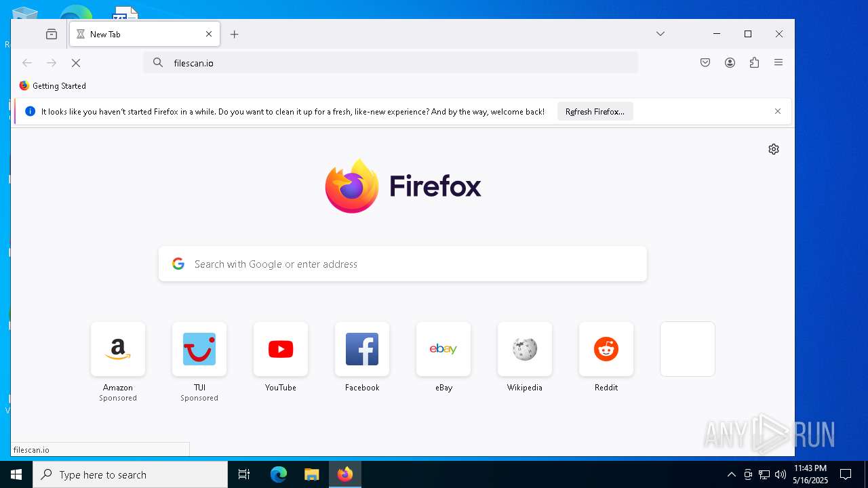Image resolution: width=868 pixels, height=488 pixels.
Task: Click the Google logo in search box
Action: coord(178,264)
